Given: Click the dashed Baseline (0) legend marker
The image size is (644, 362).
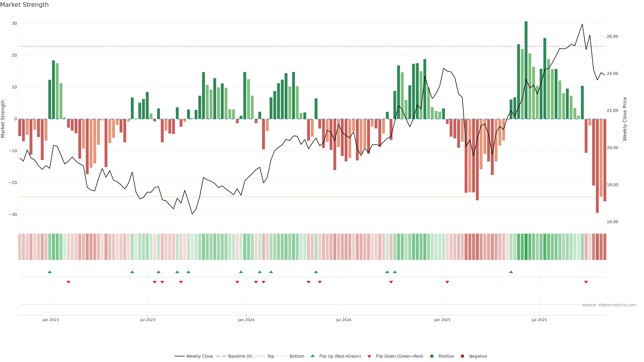Looking at the screenshot, I should [221, 356].
